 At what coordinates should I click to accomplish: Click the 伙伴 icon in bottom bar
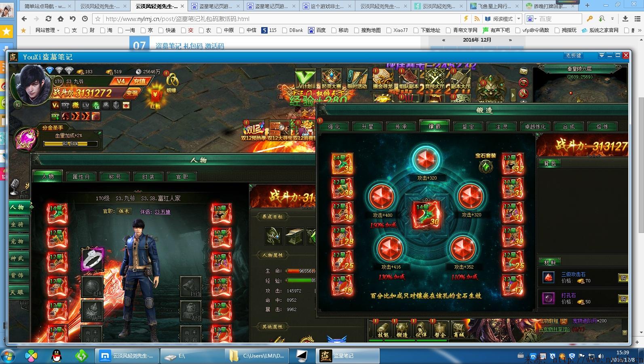[x=421, y=330]
